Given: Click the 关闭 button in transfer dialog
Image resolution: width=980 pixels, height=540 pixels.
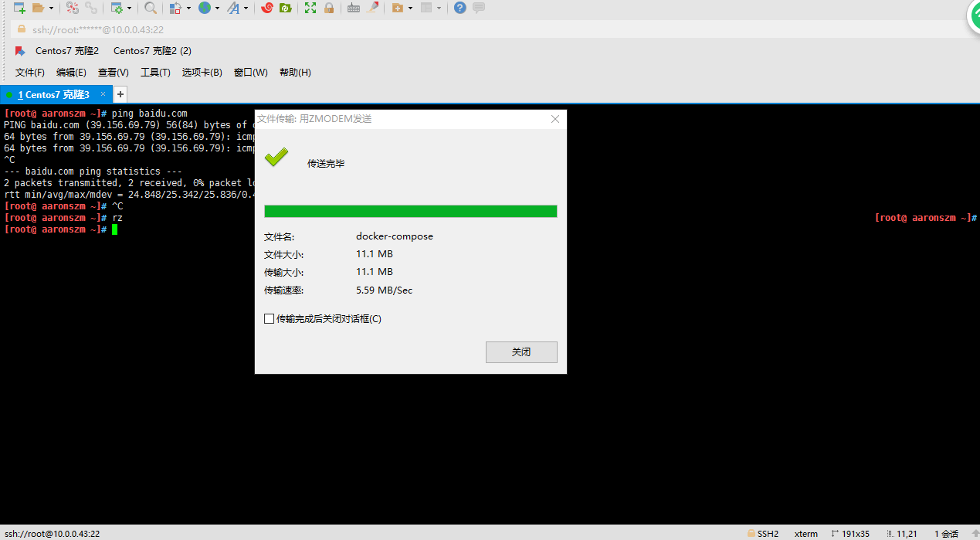Looking at the screenshot, I should pyautogui.click(x=521, y=352).
